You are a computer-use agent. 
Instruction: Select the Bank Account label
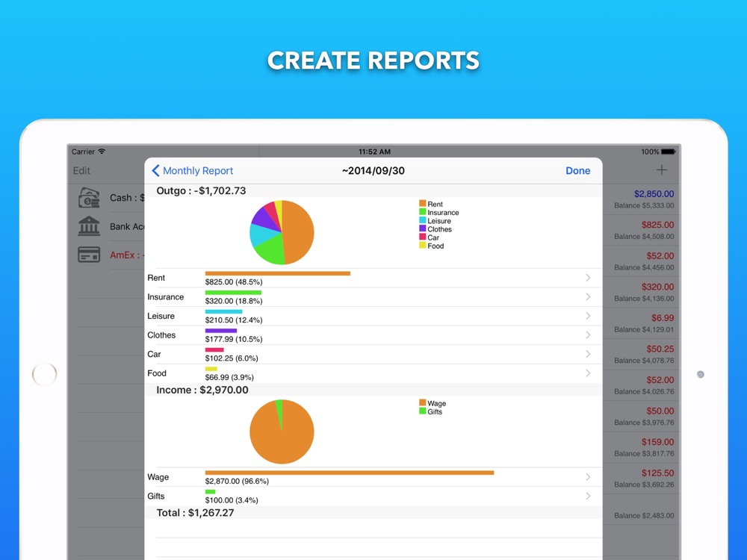[x=127, y=226]
